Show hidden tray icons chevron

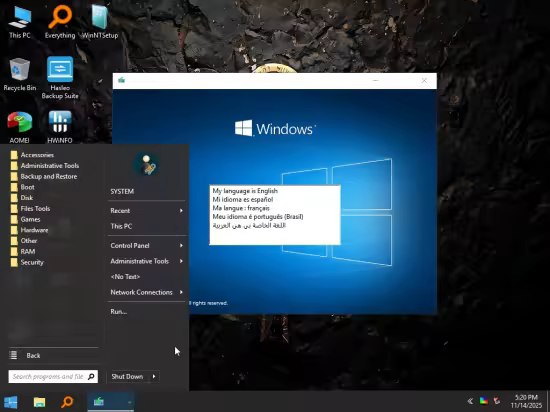point(470,401)
